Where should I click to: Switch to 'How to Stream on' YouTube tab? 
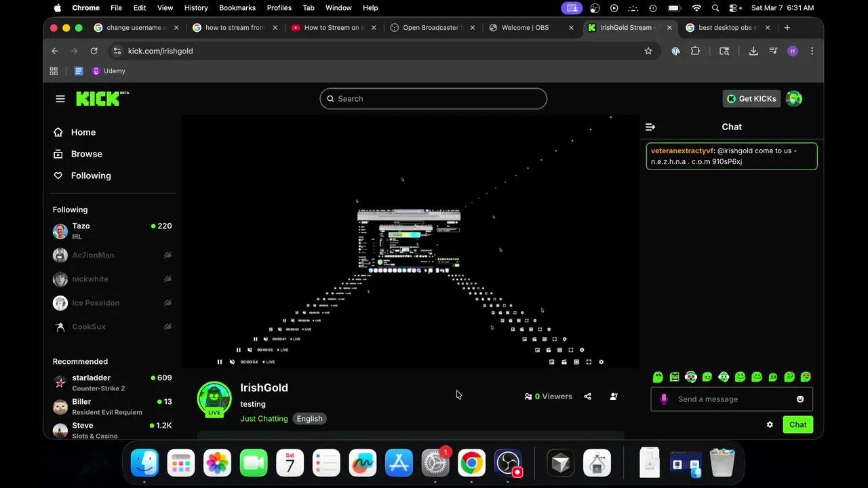[x=334, y=28]
